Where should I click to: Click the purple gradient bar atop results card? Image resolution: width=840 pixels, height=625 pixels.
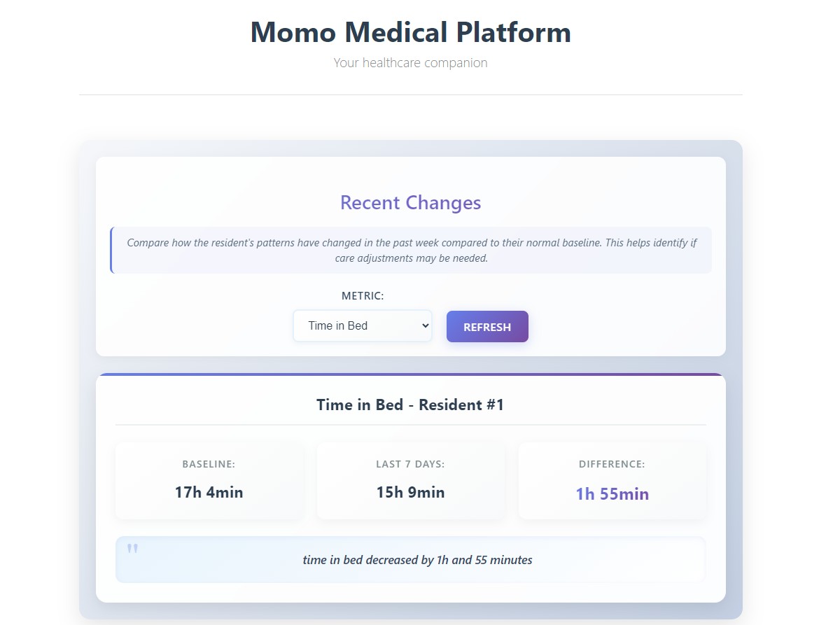pyautogui.click(x=410, y=375)
